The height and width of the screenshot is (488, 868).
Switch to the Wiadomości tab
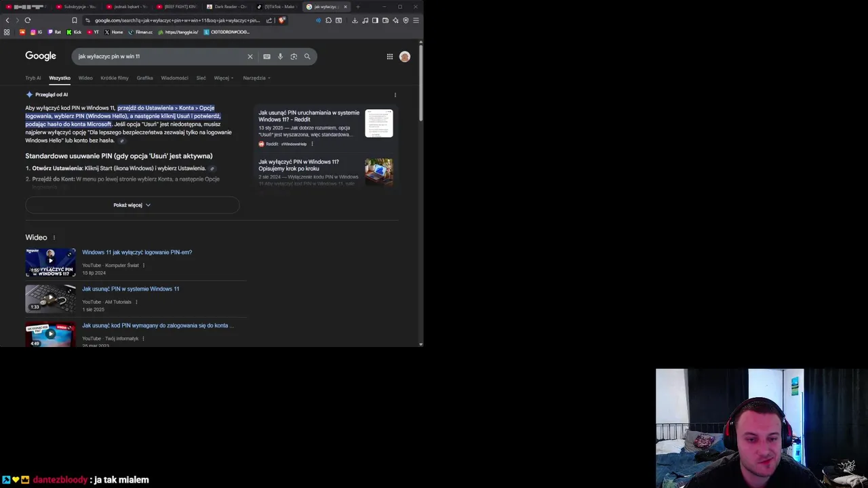pyautogui.click(x=174, y=78)
